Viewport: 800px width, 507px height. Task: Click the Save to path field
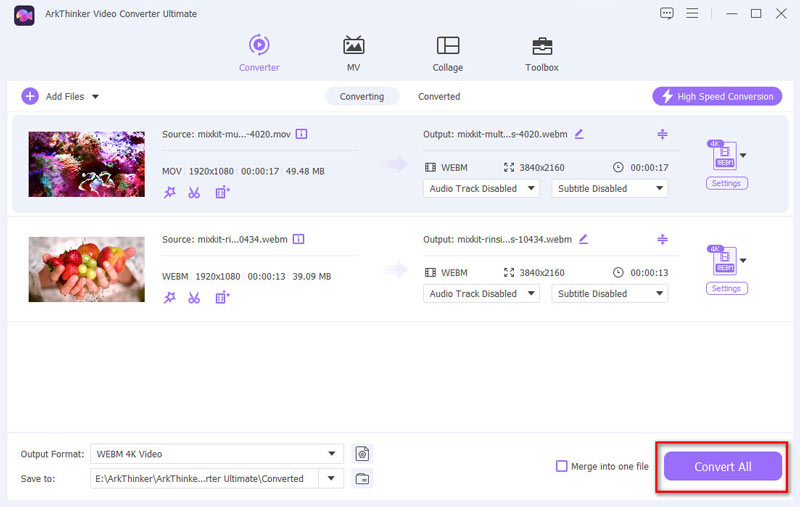point(205,478)
